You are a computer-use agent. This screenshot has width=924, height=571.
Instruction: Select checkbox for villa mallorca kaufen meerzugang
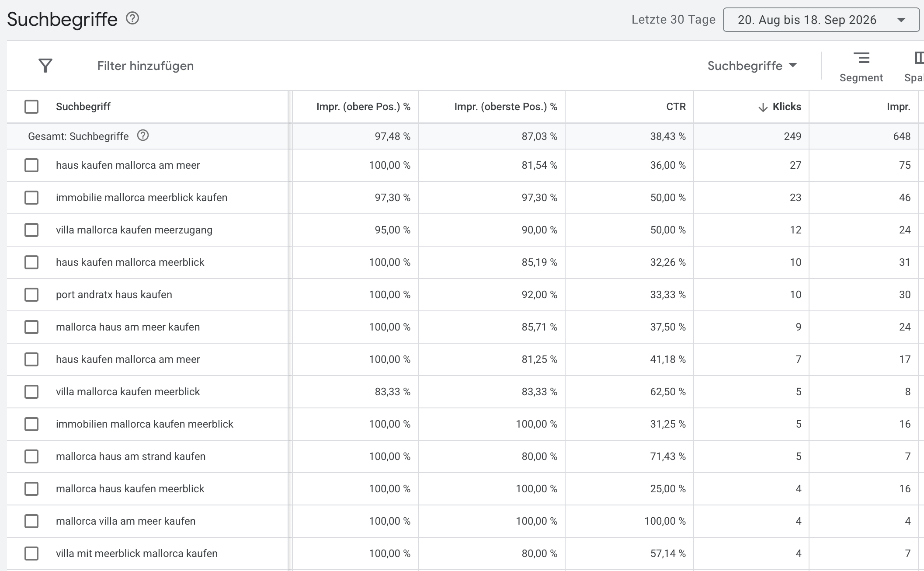pyautogui.click(x=31, y=230)
